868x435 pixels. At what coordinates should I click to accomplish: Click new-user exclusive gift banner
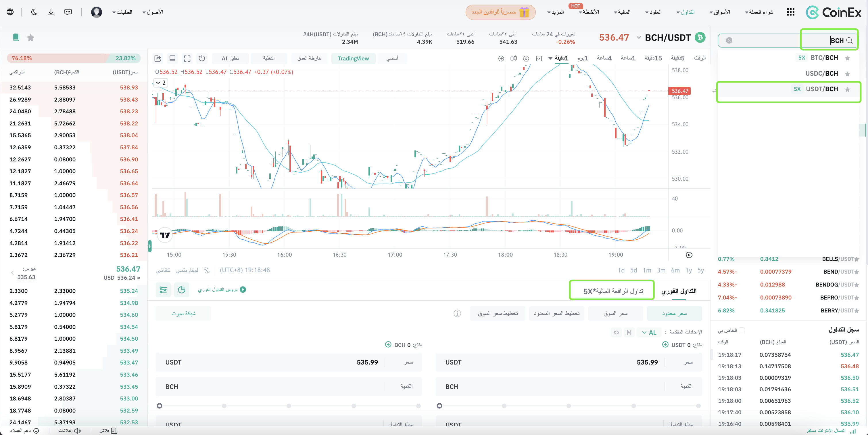tap(501, 12)
